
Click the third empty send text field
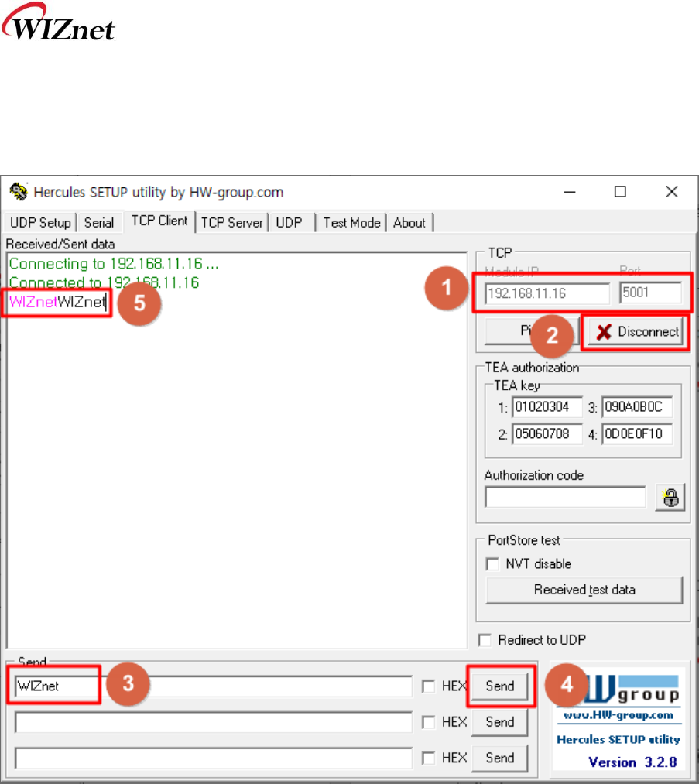click(x=214, y=758)
